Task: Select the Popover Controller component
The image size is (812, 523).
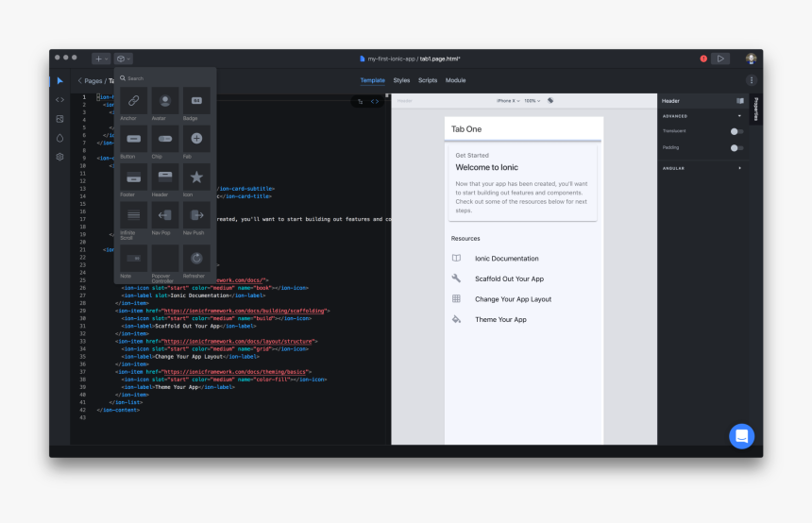Action: [165, 259]
